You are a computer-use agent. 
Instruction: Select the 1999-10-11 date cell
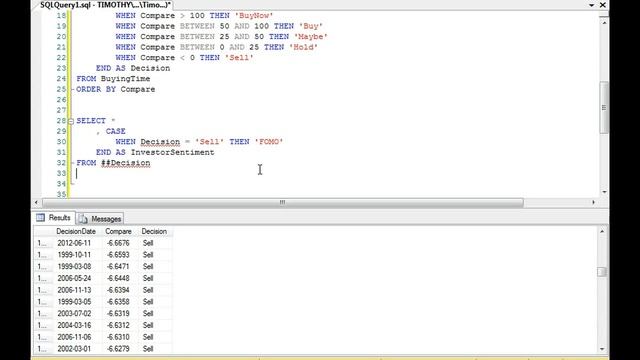tap(74, 255)
